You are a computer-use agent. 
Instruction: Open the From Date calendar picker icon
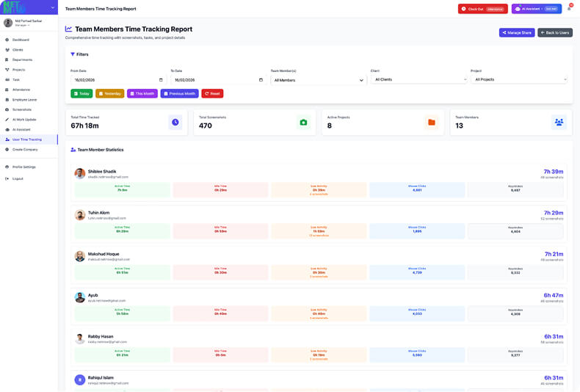click(161, 80)
